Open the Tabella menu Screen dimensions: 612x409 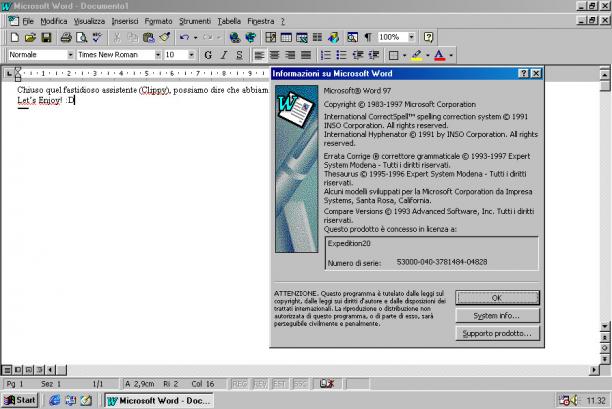pyautogui.click(x=229, y=21)
